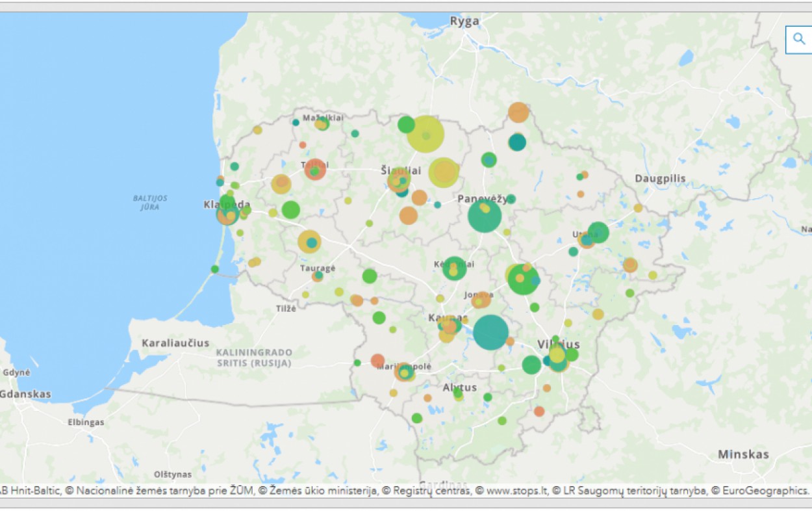This screenshot has width=812, height=511.
Task: Select the green bubble southwest of Vilnius
Action: (x=531, y=365)
